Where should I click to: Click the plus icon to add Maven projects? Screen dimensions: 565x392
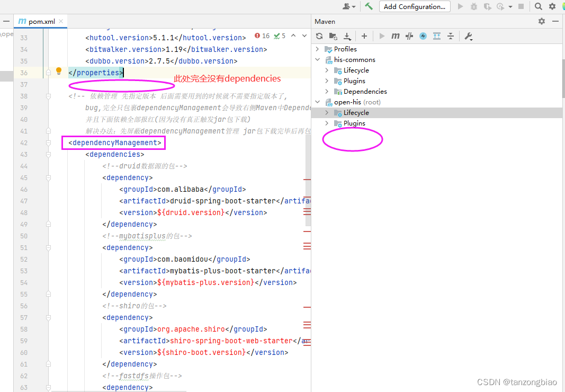point(364,36)
